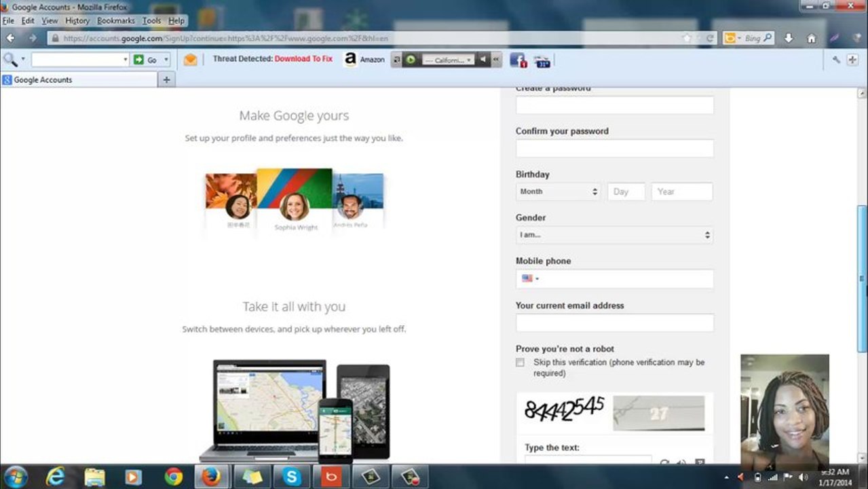The height and width of the screenshot is (489, 868).
Task: Open the Gender 'I am...' dropdown
Action: (614, 235)
